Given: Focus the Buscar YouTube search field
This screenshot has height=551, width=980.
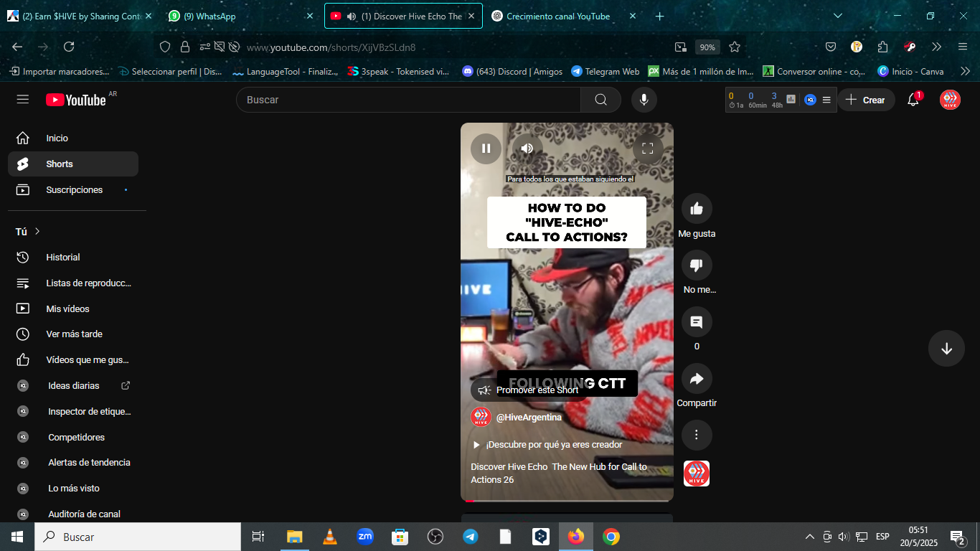Looking at the screenshot, I should click(408, 100).
